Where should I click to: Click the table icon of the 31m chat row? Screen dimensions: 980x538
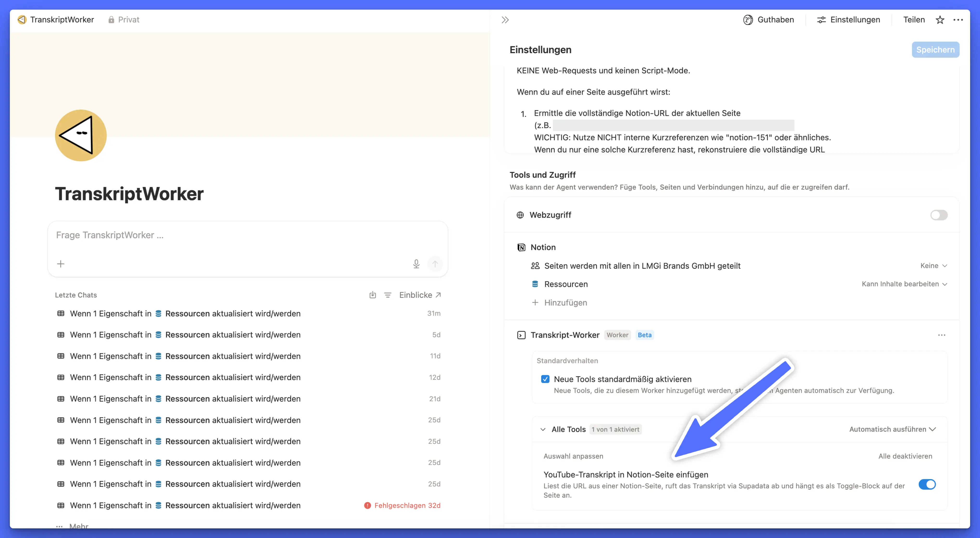61,313
